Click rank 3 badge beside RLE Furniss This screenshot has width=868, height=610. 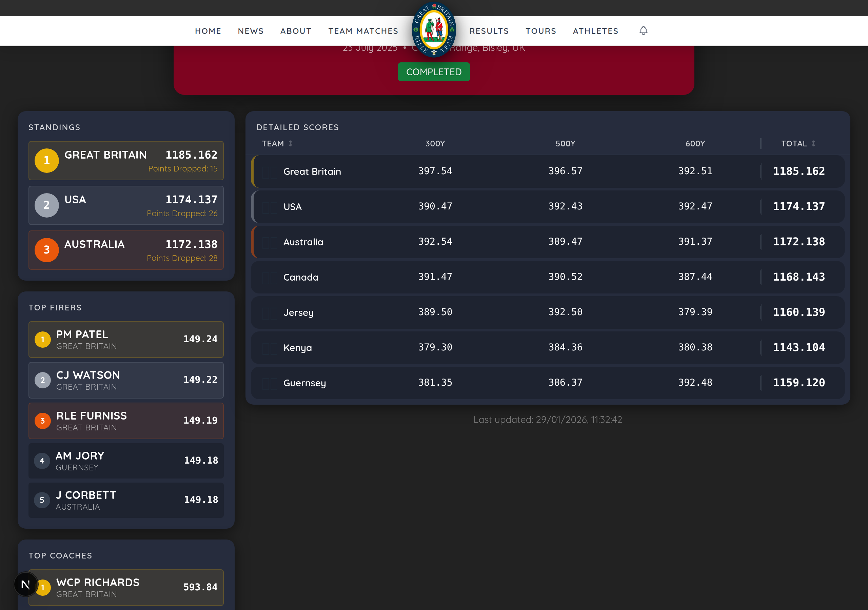43,421
